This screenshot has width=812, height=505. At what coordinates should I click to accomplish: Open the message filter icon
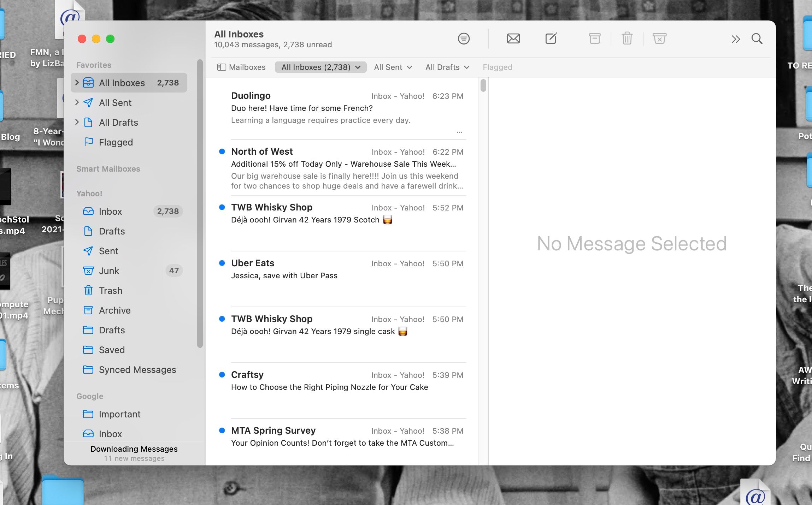(463, 39)
